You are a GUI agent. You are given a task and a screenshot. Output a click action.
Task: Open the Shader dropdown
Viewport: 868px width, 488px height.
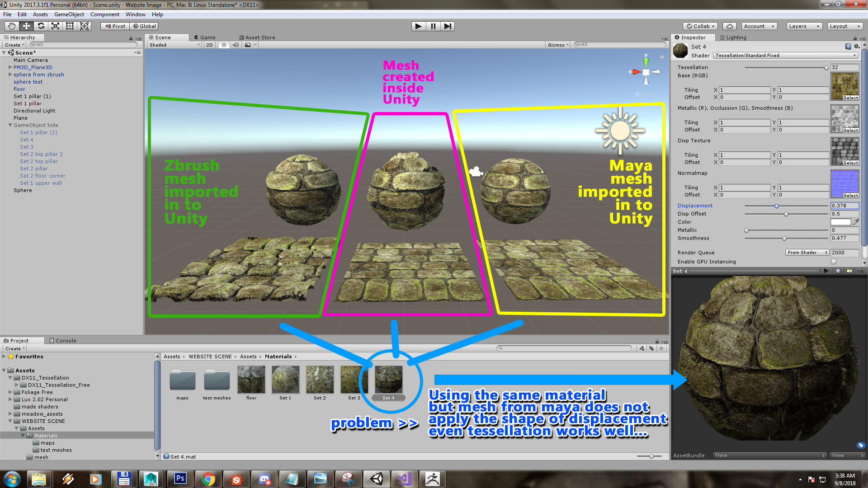pyautogui.click(x=786, y=56)
